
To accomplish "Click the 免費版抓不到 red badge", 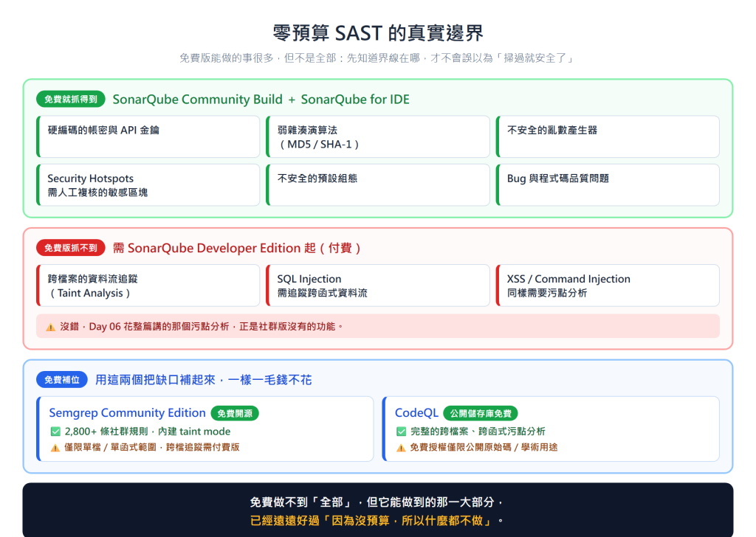I will pos(71,248).
